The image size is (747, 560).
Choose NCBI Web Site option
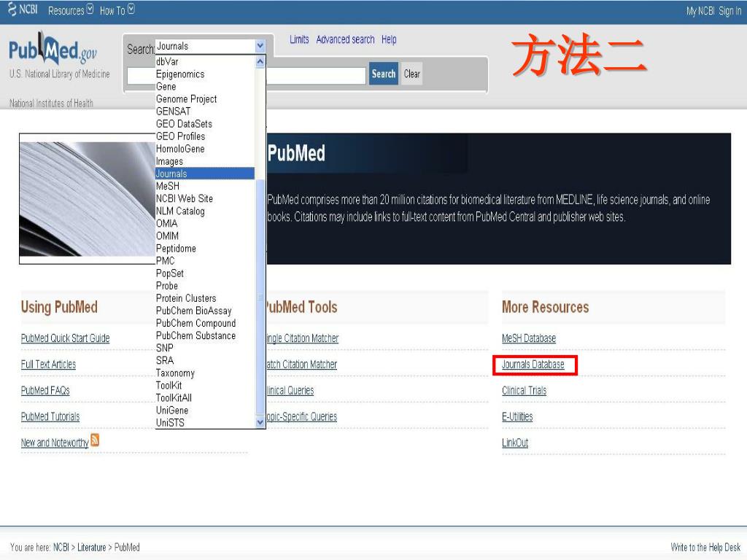coord(205,198)
